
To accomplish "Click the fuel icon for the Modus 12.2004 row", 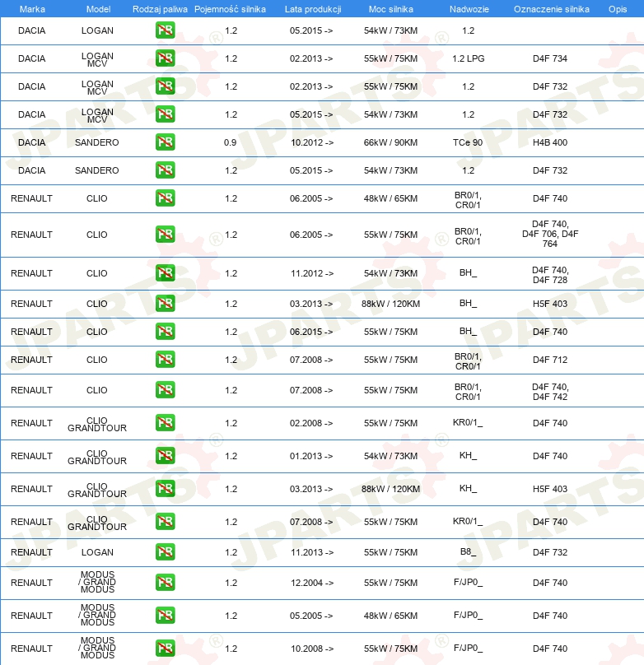I will 165,583.
